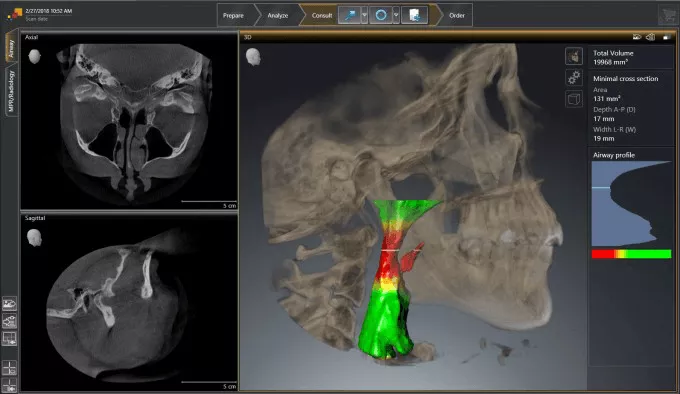The width and height of the screenshot is (680, 394).
Task: Open the 3D rendering settings gears icon
Action: coord(574,78)
